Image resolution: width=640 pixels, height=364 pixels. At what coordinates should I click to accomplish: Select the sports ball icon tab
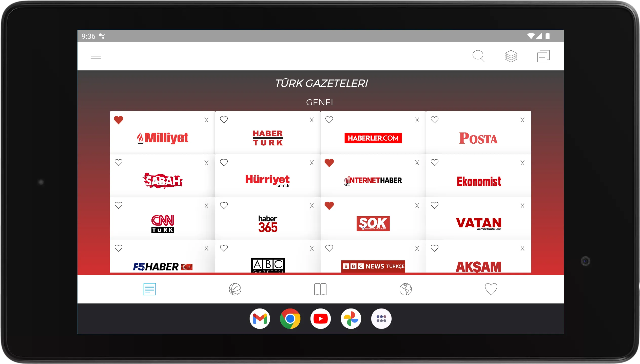[235, 289]
